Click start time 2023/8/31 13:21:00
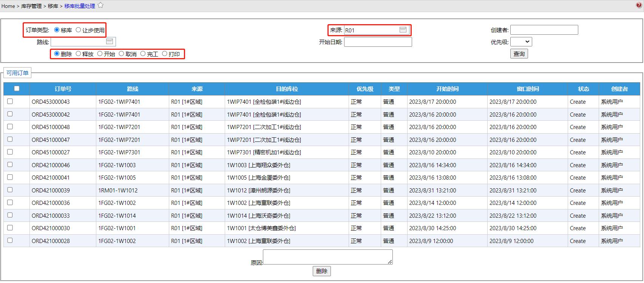Image resolution: width=644 pixels, height=283 pixels. (432, 191)
